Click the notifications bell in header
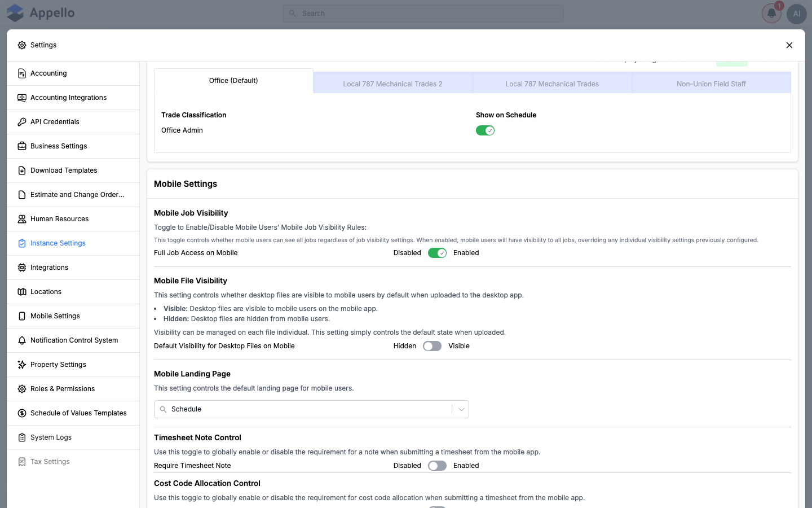 pyautogui.click(x=771, y=14)
